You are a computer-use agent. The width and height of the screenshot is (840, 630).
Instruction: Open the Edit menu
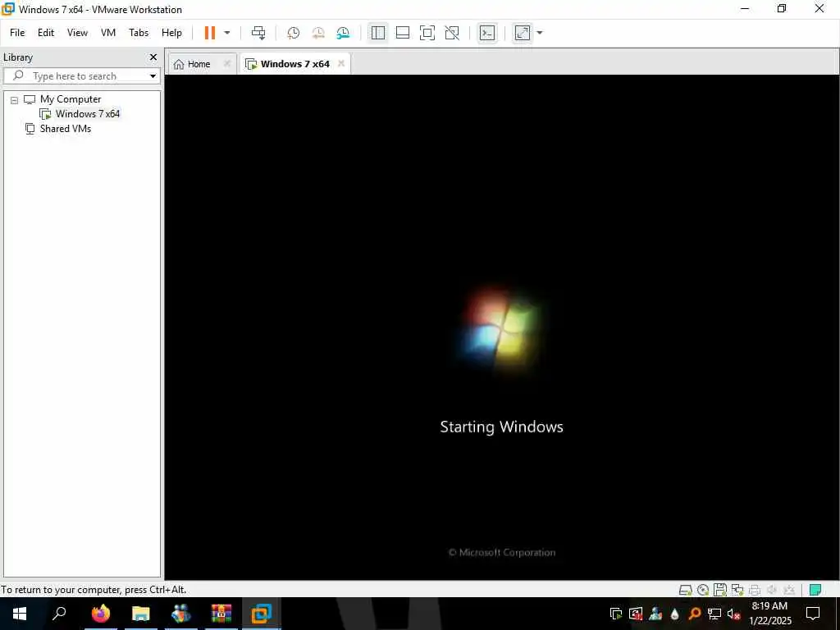click(x=46, y=33)
